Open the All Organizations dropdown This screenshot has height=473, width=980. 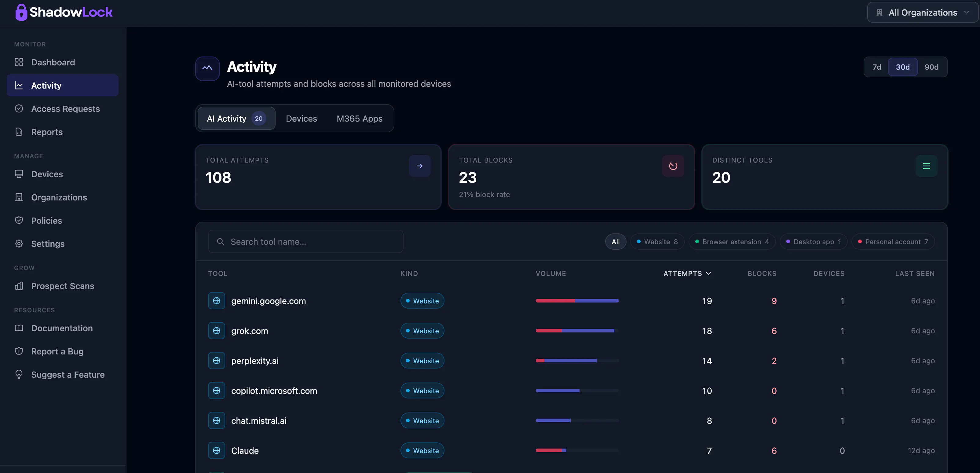923,13
